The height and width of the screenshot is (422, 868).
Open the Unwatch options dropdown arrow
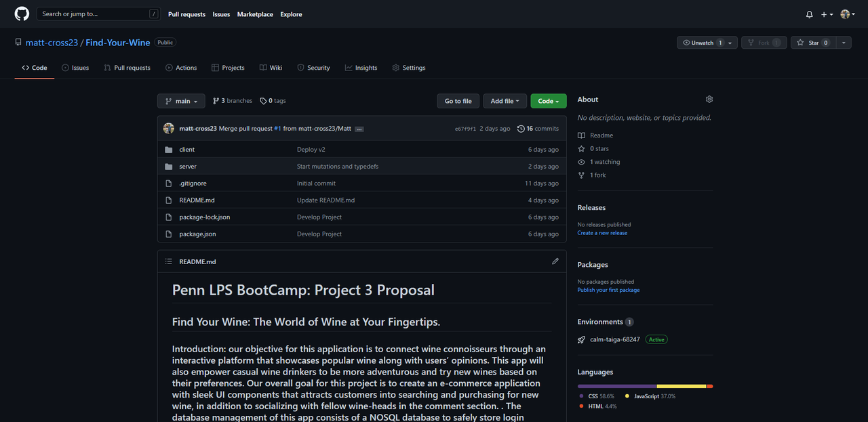tap(730, 43)
